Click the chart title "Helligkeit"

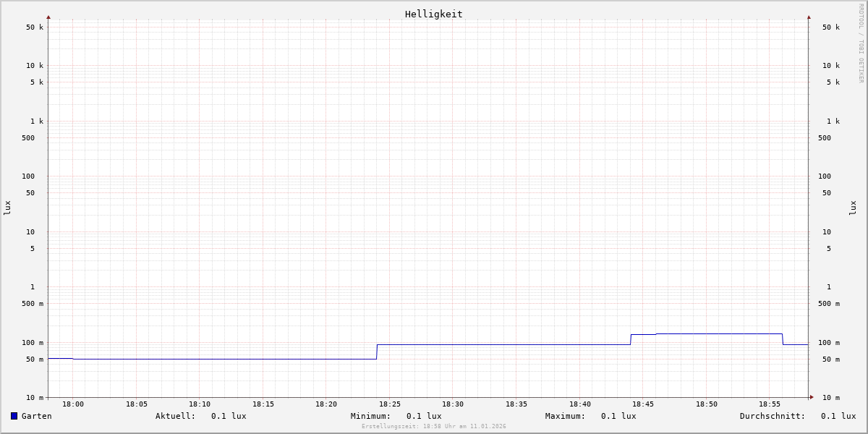pyautogui.click(x=434, y=14)
